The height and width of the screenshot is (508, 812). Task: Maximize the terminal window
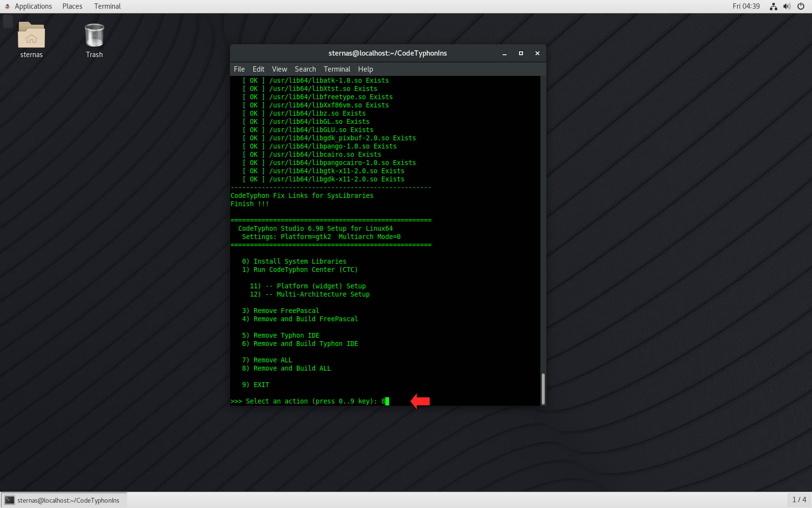pyautogui.click(x=521, y=54)
